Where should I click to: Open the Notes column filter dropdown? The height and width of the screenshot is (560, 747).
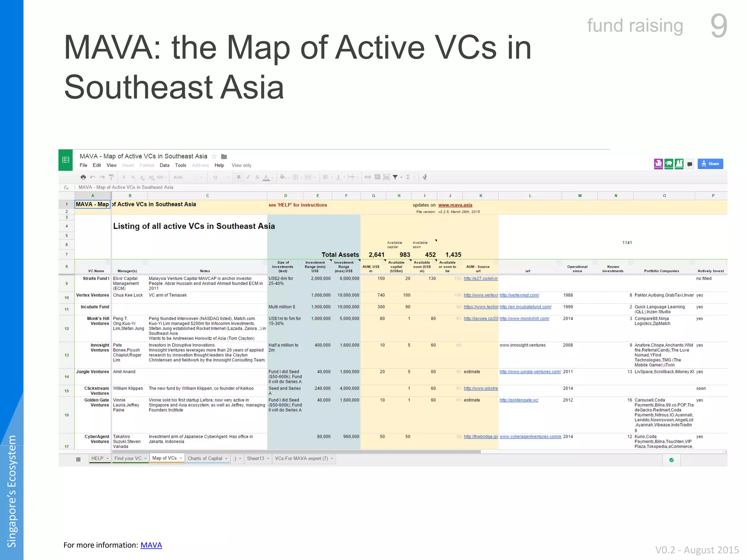click(265, 262)
